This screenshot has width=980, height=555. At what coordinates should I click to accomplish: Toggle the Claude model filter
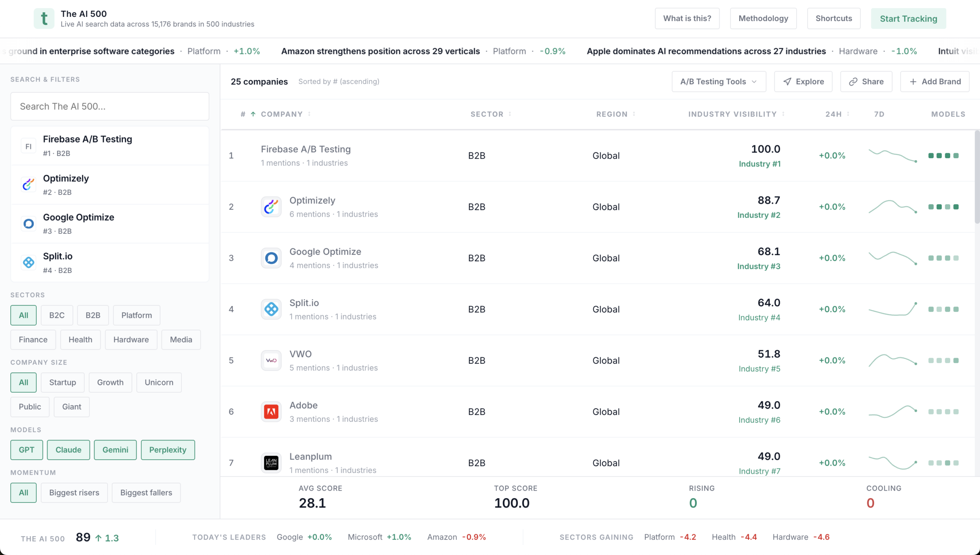[68, 450]
